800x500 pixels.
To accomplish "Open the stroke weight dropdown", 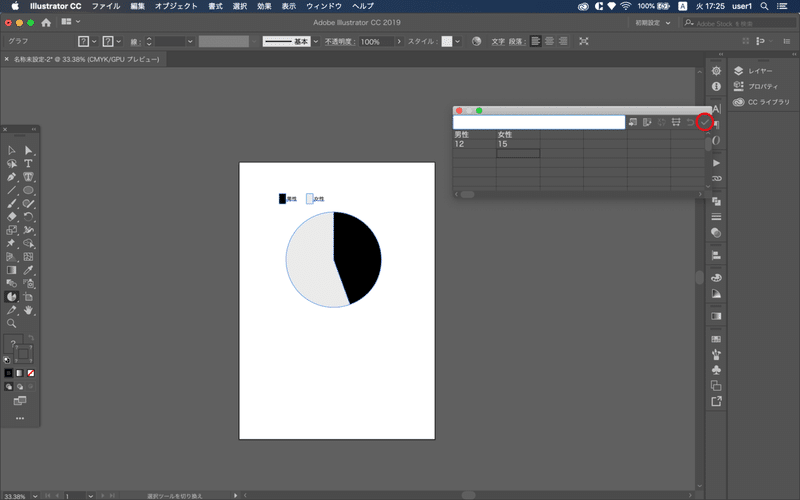I will pos(190,41).
